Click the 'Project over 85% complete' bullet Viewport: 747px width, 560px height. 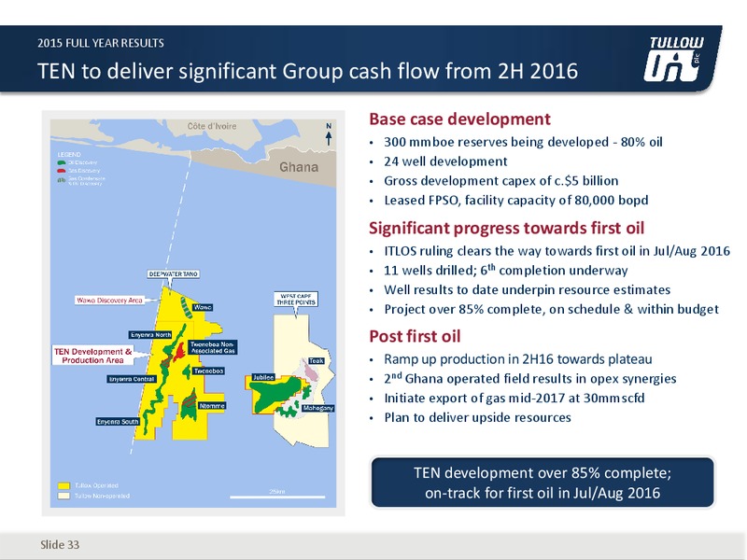click(x=551, y=310)
